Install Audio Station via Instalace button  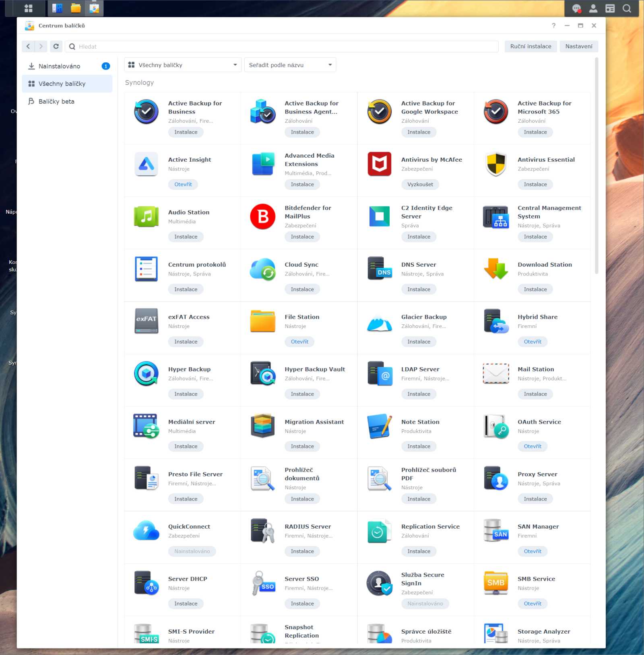coord(186,237)
